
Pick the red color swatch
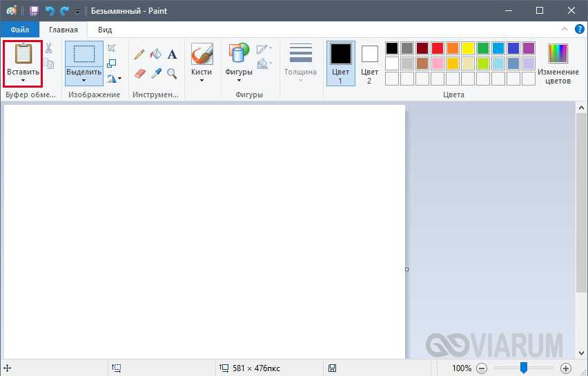point(437,48)
